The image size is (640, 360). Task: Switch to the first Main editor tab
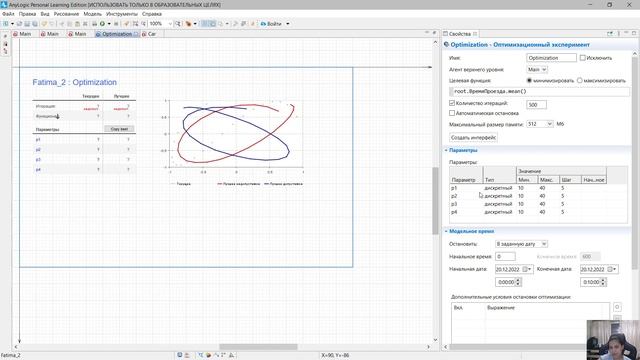click(x=22, y=34)
